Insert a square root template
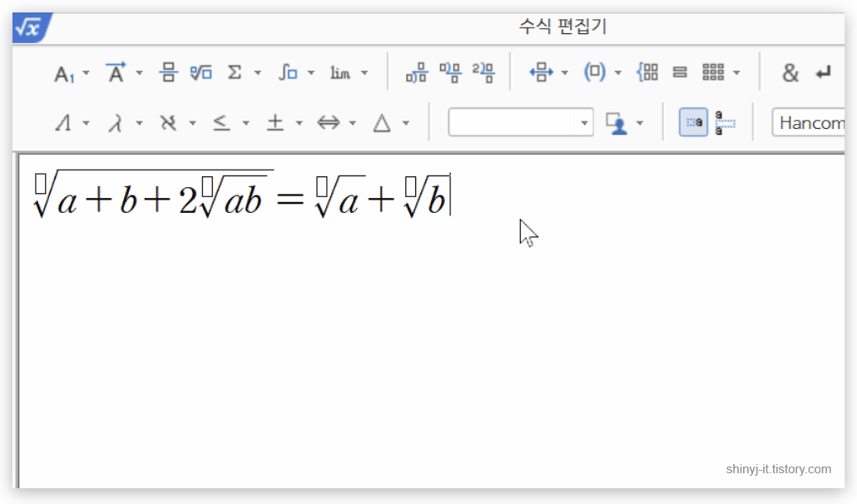This screenshot has height=504, width=857. point(201,72)
